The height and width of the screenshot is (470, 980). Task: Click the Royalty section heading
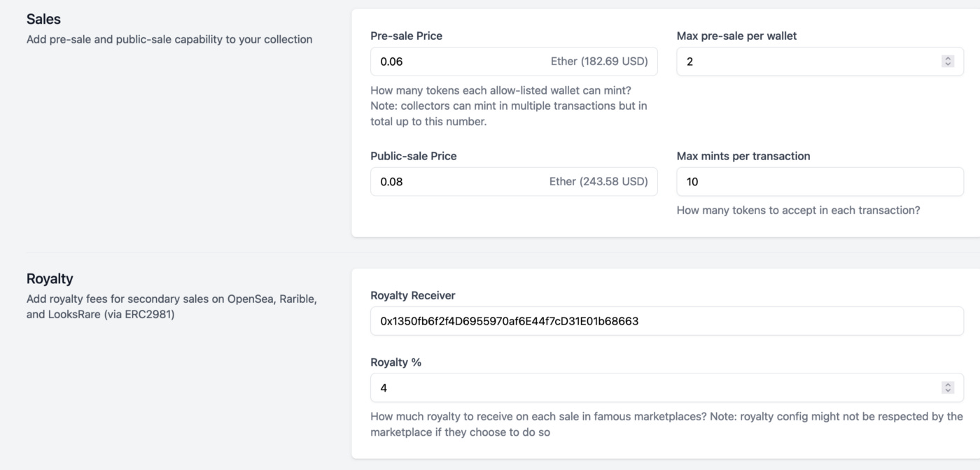(50, 278)
